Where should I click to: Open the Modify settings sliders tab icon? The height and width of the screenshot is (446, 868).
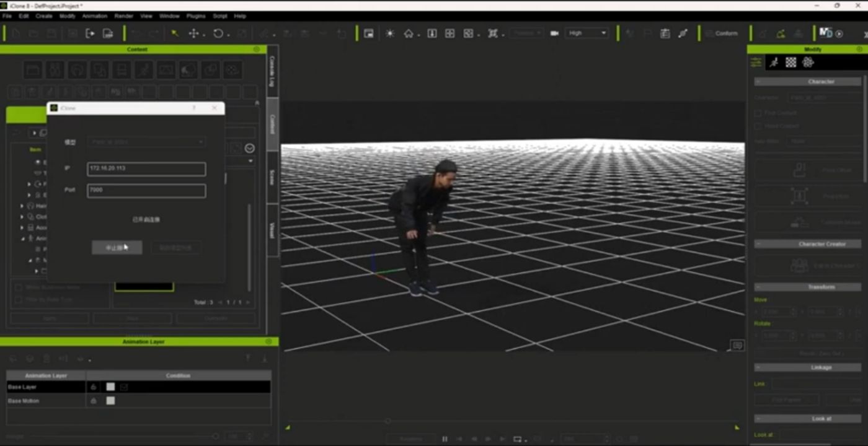tap(756, 62)
